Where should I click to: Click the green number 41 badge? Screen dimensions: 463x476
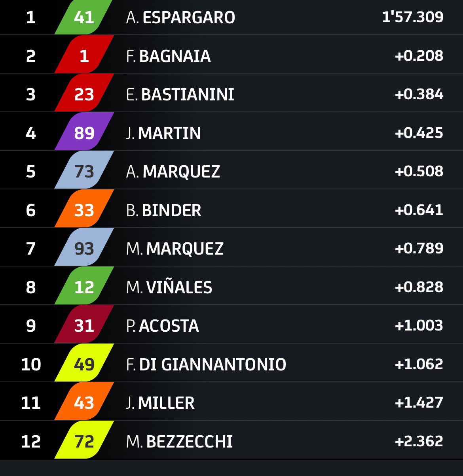pyautogui.click(x=84, y=17)
